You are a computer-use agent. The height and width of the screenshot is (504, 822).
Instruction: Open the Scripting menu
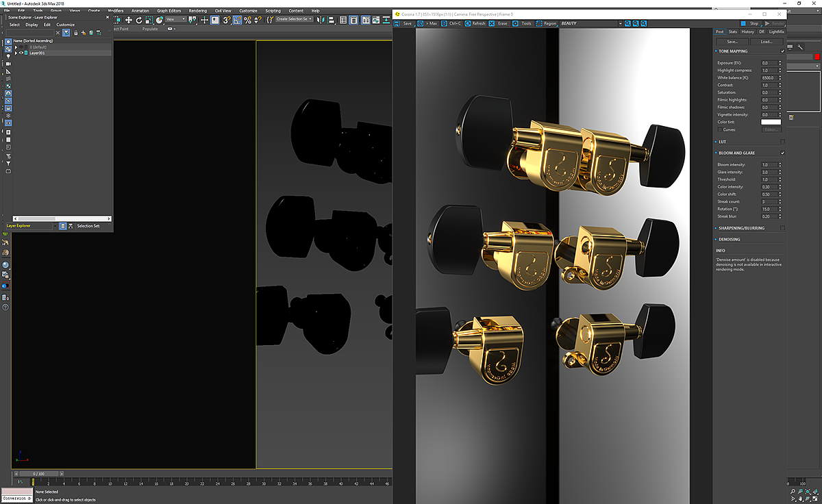click(273, 11)
